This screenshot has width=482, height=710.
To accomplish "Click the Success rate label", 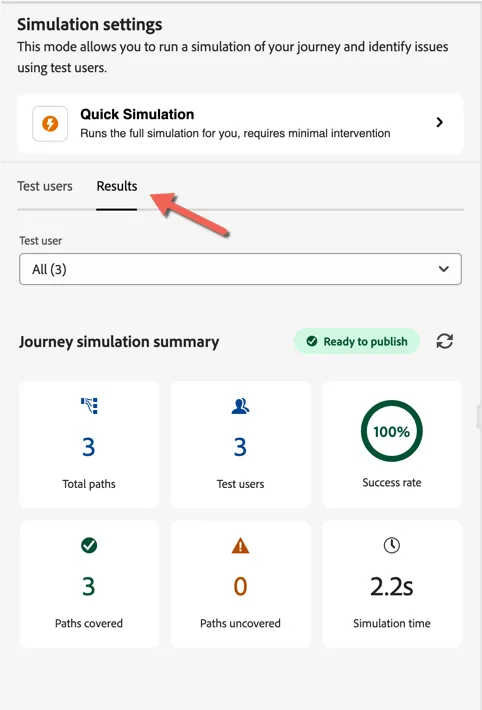I will [392, 483].
